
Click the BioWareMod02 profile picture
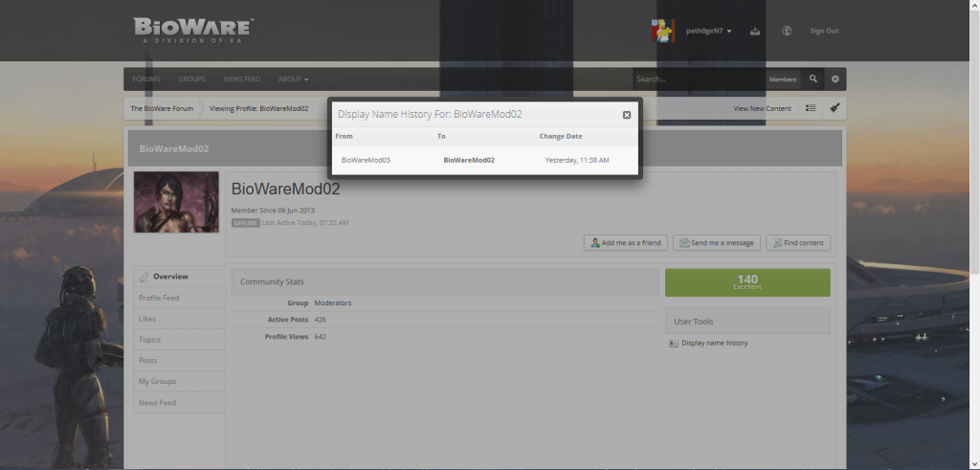pos(176,202)
